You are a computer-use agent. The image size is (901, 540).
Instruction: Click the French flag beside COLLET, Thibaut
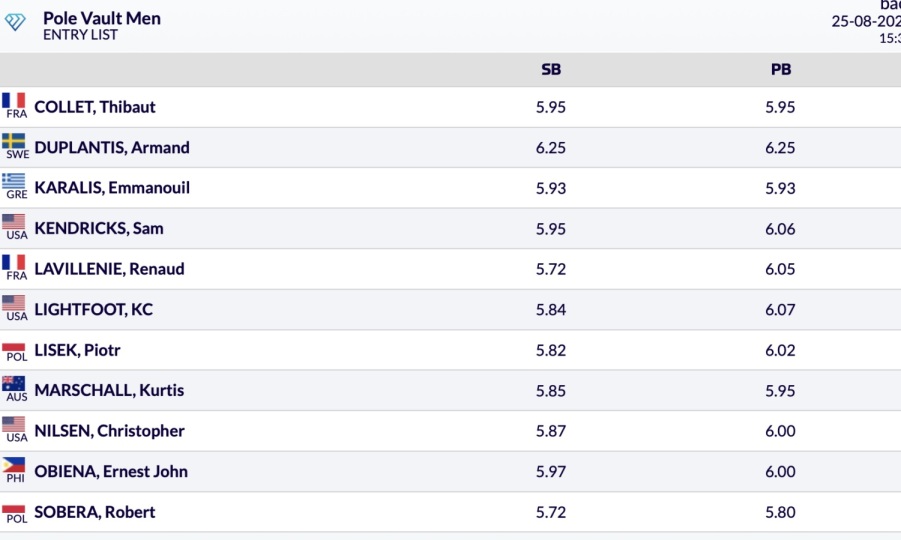pyautogui.click(x=14, y=101)
